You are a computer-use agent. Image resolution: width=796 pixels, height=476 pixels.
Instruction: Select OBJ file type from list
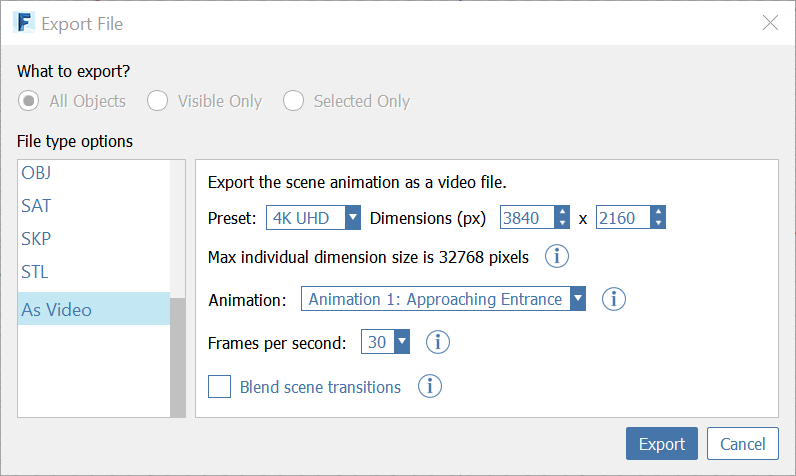click(x=36, y=173)
